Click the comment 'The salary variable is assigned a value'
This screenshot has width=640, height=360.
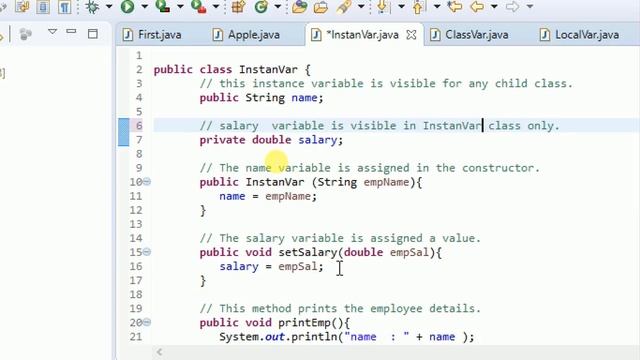(340, 238)
